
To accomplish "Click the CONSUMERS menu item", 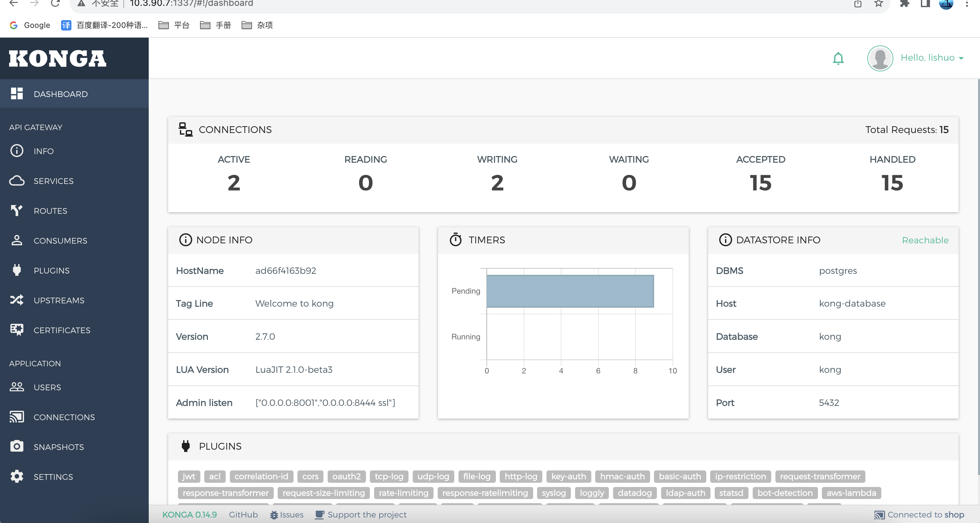I will [60, 240].
